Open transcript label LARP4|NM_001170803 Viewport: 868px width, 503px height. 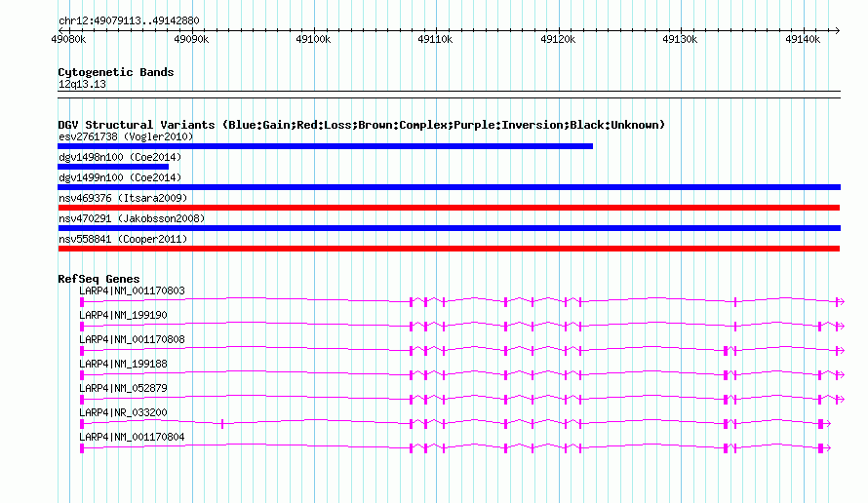(132, 290)
